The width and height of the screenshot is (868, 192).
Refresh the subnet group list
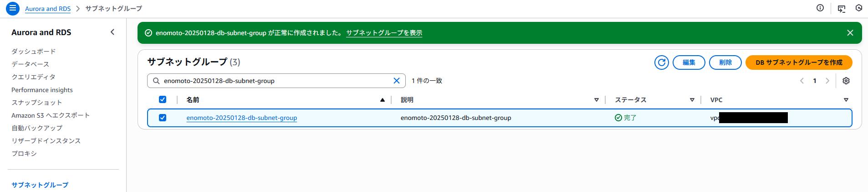coord(662,62)
